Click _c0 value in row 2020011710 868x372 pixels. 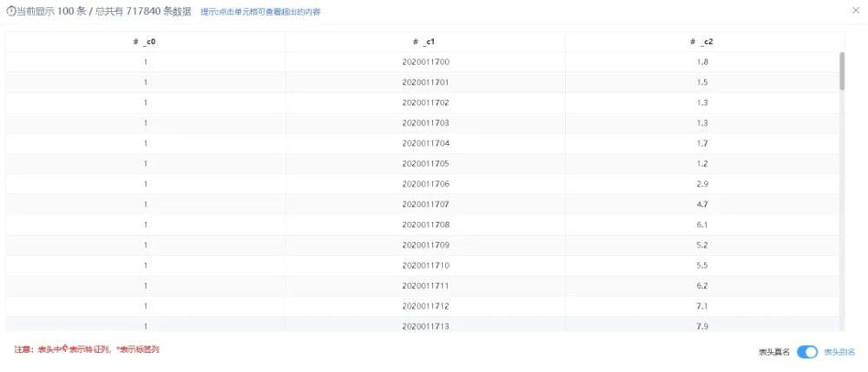point(145,265)
